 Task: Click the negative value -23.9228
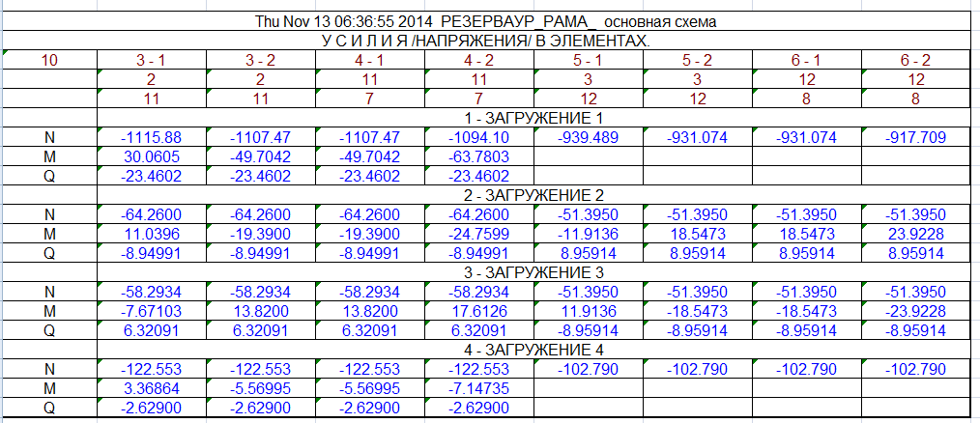point(915,311)
